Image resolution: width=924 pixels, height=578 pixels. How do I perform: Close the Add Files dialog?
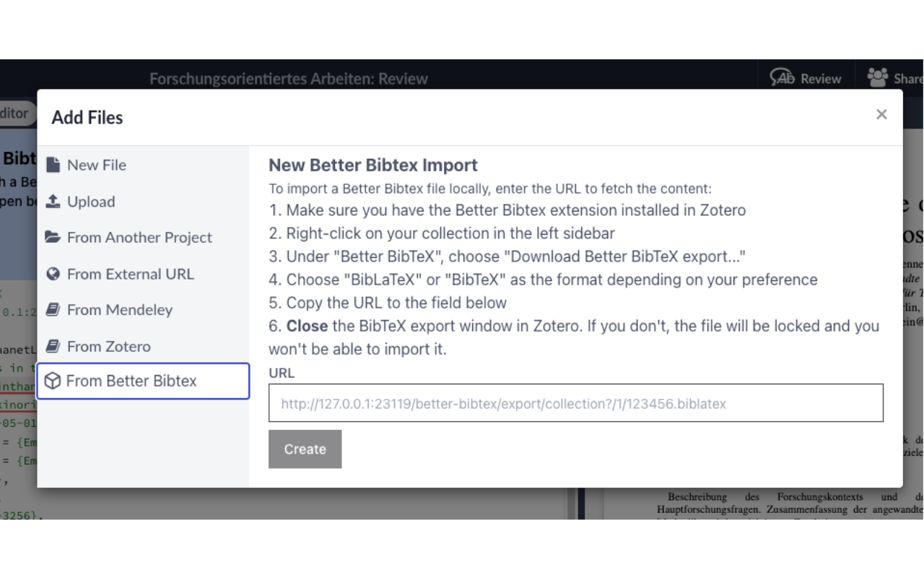pyautogui.click(x=881, y=114)
